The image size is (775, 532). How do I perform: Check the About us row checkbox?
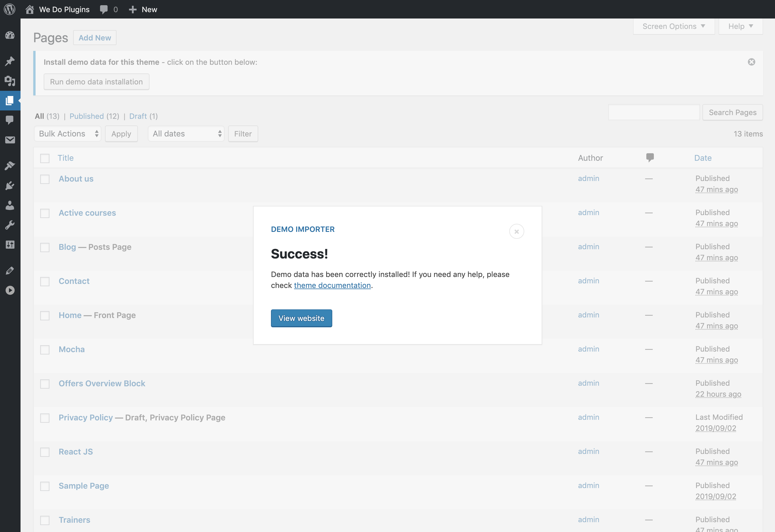tap(45, 179)
